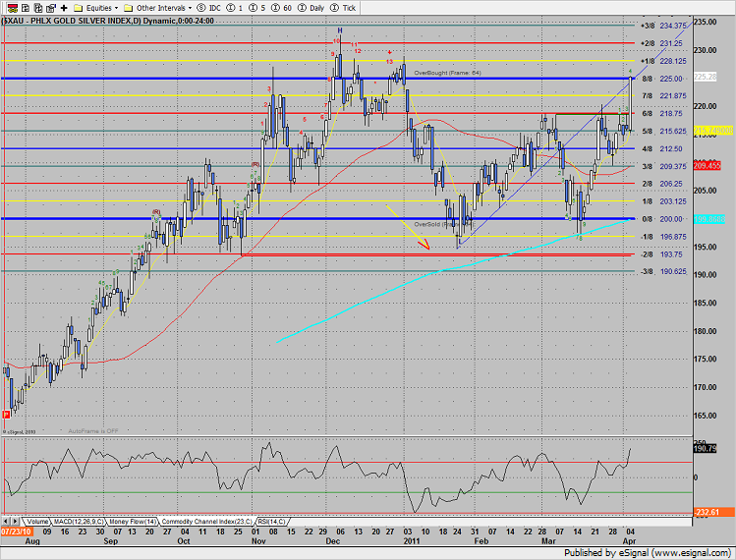
Task: Switch to 1-minute interval
Action: [235, 8]
